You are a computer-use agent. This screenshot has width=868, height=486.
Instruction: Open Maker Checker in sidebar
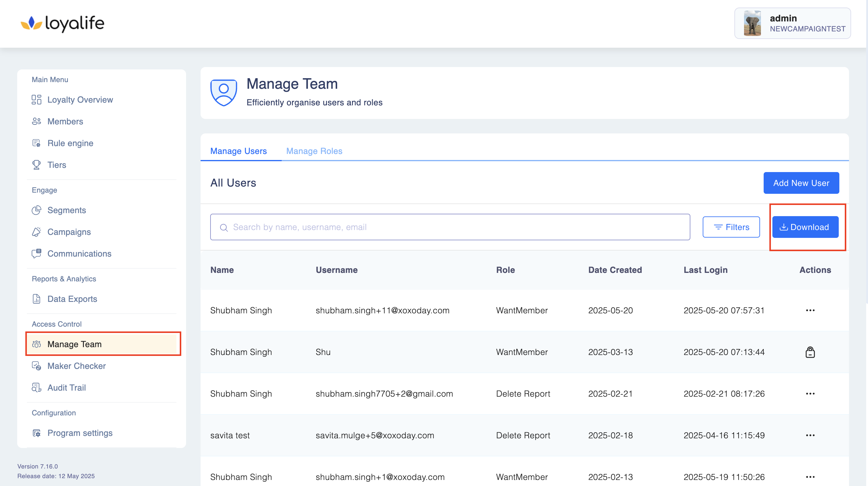(x=77, y=366)
